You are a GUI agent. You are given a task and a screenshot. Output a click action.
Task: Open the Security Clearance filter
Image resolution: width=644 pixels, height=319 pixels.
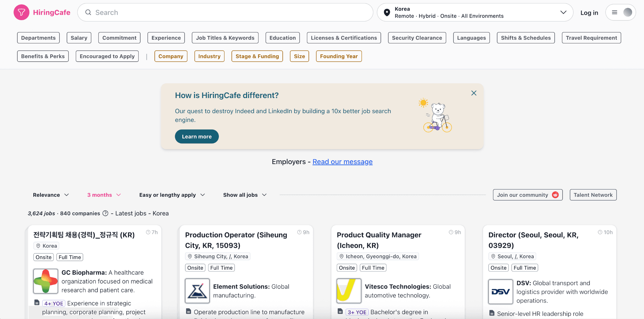point(417,38)
